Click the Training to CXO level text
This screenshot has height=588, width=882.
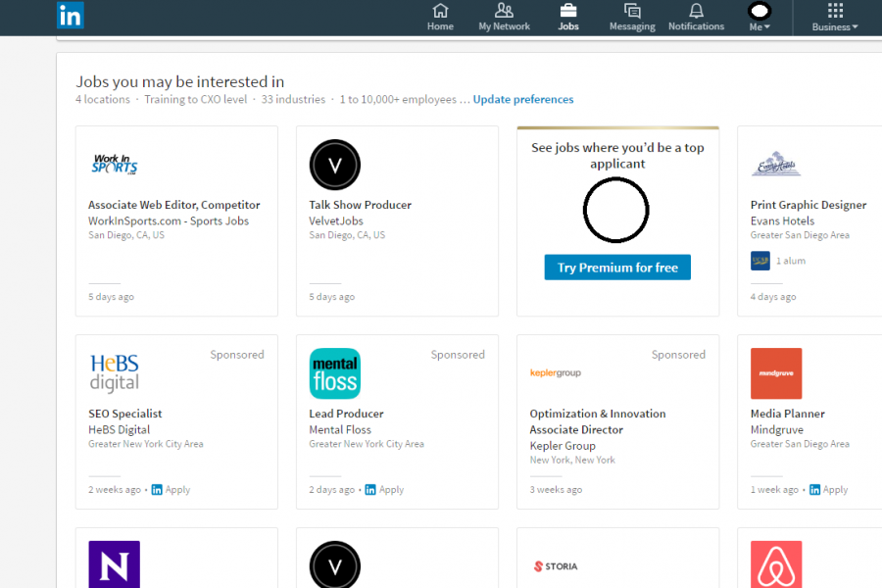point(196,100)
